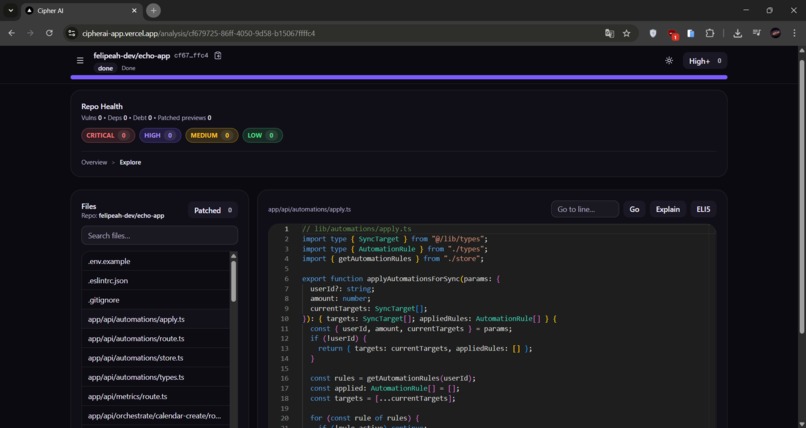Viewport: 806px width, 428px height.
Task: Open the media control icon
Action: point(757,33)
